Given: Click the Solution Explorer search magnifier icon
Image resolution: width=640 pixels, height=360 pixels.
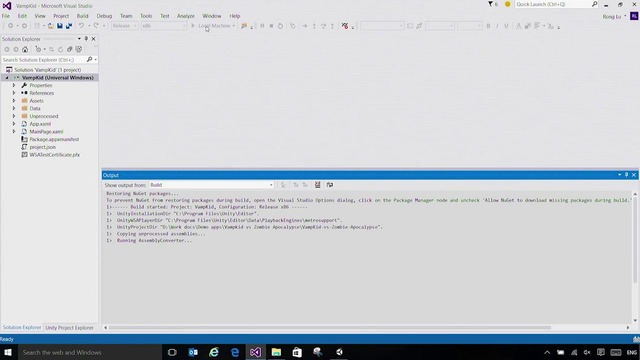Looking at the screenshot, I should [89, 60].
